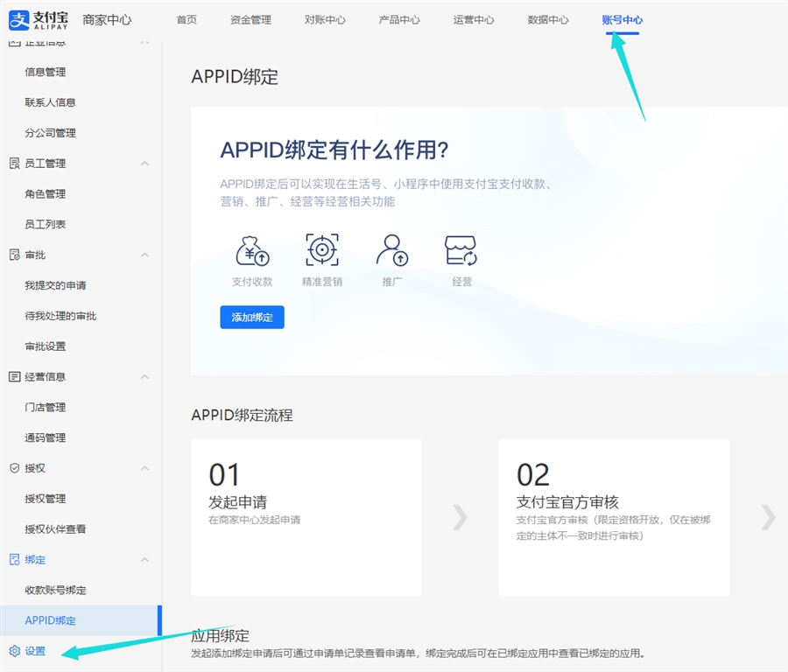Open 我提交的申请 menu item
The height and width of the screenshot is (672, 788).
click(55, 285)
